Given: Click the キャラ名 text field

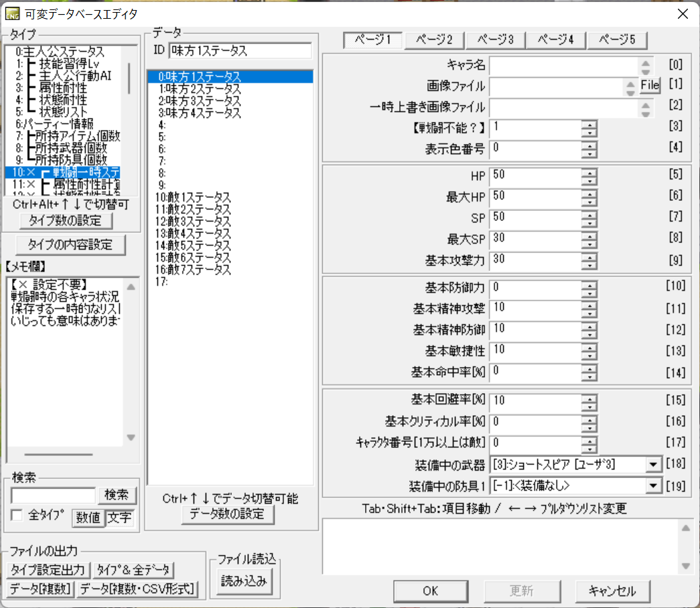Looking at the screenshot, I should [x=564, y=66].
